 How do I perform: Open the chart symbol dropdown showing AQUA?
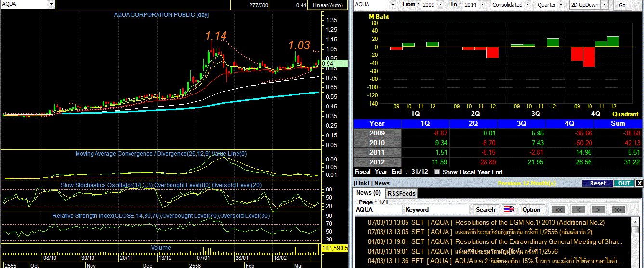coord(52,4)
